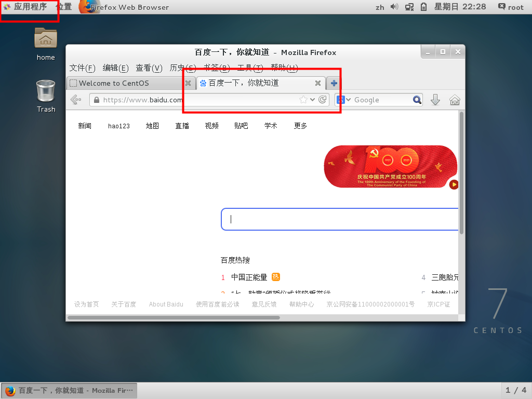
Task: Open a new tab with plus button
Action: pos(334,83)
